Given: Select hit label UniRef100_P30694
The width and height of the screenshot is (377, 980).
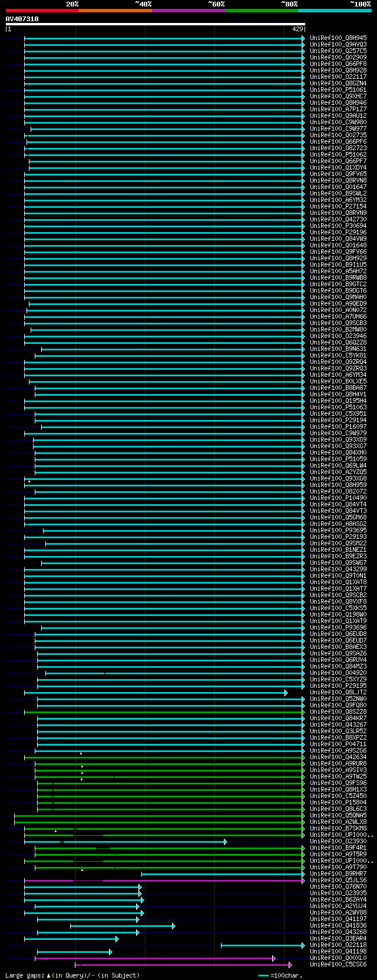Looking at the screenshot, I should pos(338,226).
